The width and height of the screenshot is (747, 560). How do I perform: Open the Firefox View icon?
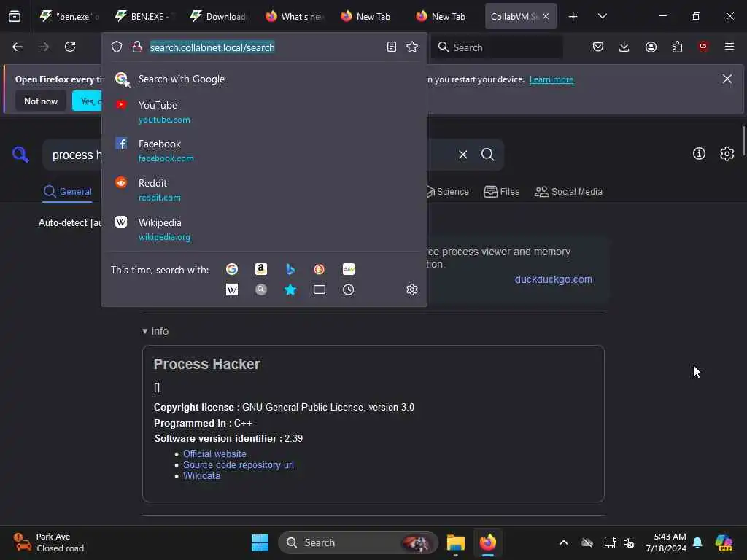pyautogui.click(x=15, y=16)
